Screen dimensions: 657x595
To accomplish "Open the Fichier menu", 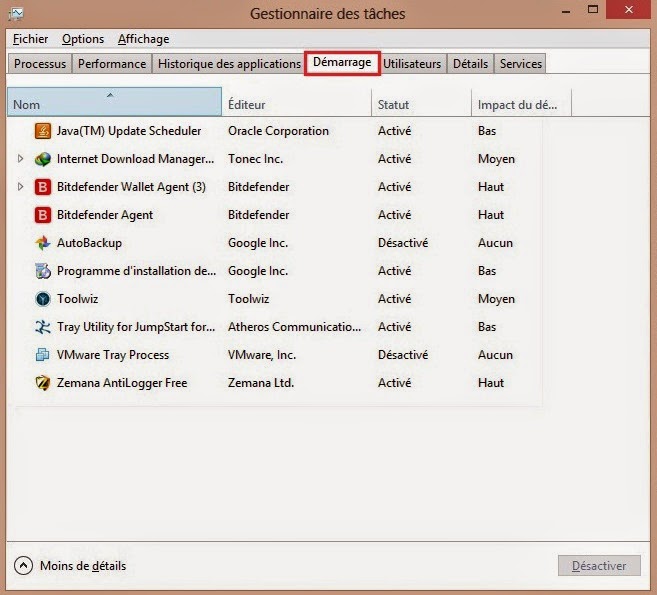I will (30, 39).
